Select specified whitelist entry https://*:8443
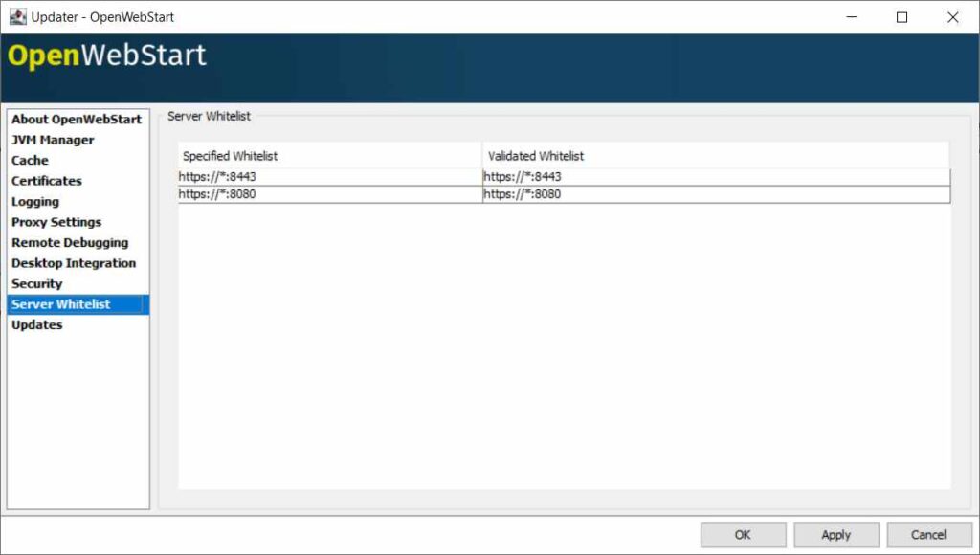This screenshot has width=980, height=555. [330, 177]
